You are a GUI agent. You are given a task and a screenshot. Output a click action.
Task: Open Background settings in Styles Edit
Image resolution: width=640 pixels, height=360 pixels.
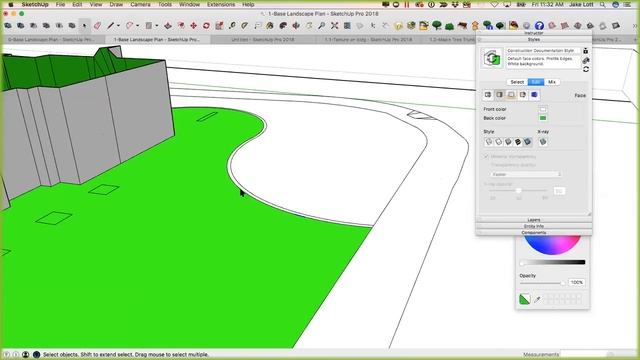coord(511,95)
